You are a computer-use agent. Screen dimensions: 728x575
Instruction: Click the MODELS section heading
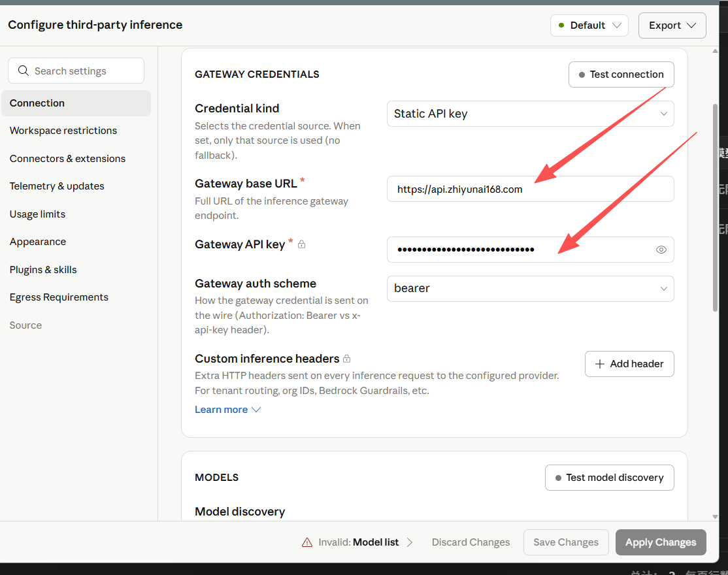click(216, 478)
